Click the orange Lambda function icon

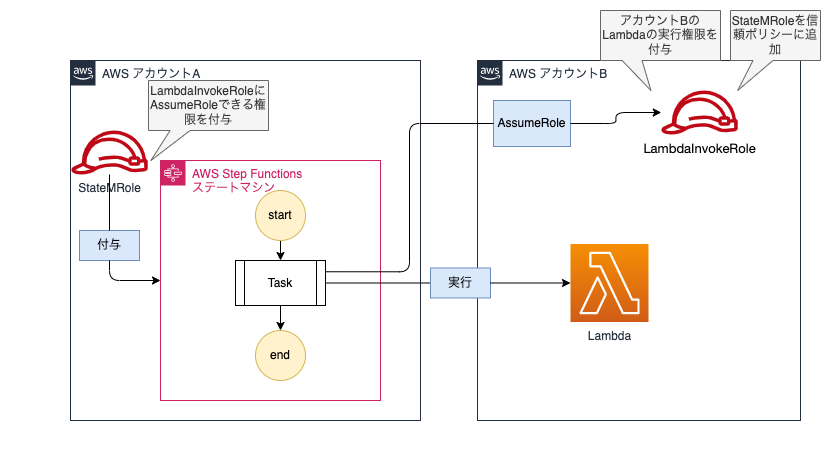(x=609, y=283)
